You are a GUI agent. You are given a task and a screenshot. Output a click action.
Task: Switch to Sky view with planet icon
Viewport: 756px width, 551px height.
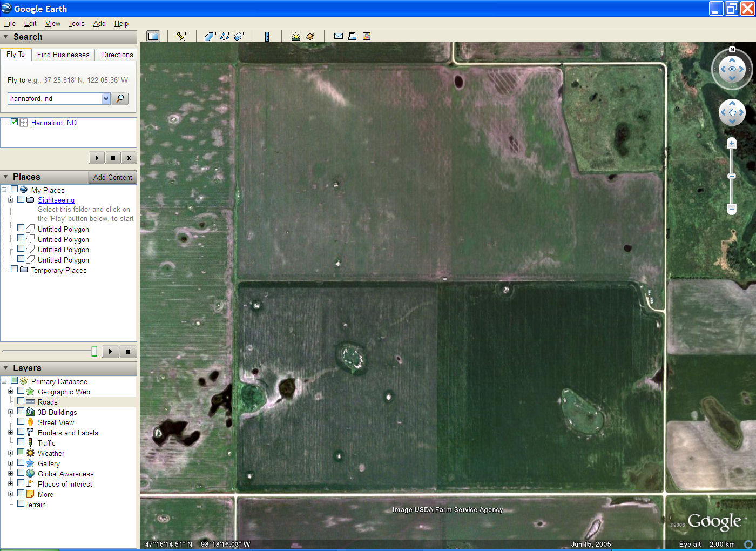coord(310,36)
